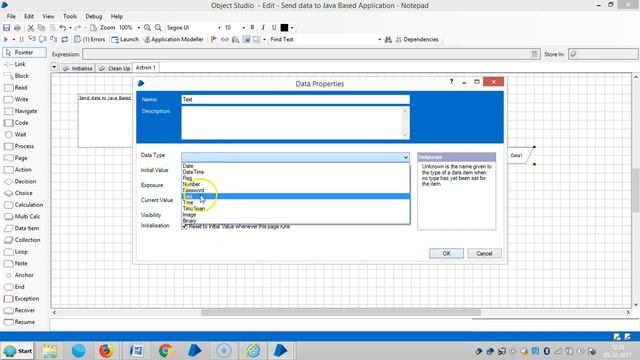640x360 pixels.
Task: Select the Pointer tool
Action: click(x=24, y=53)
